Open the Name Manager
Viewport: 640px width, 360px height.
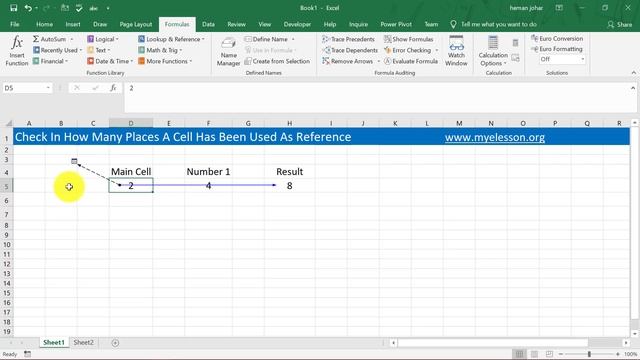click(x=229, y=51)
